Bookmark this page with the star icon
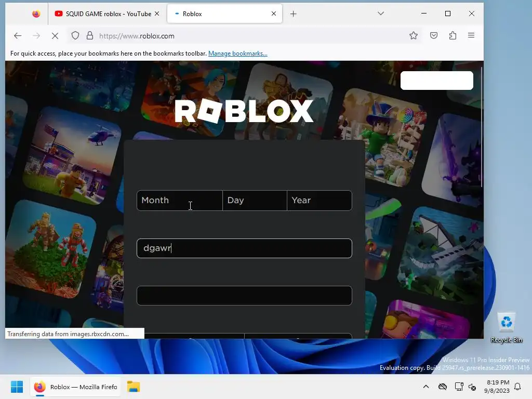Viewport: 532px width, 399px height. coord(413,36)
